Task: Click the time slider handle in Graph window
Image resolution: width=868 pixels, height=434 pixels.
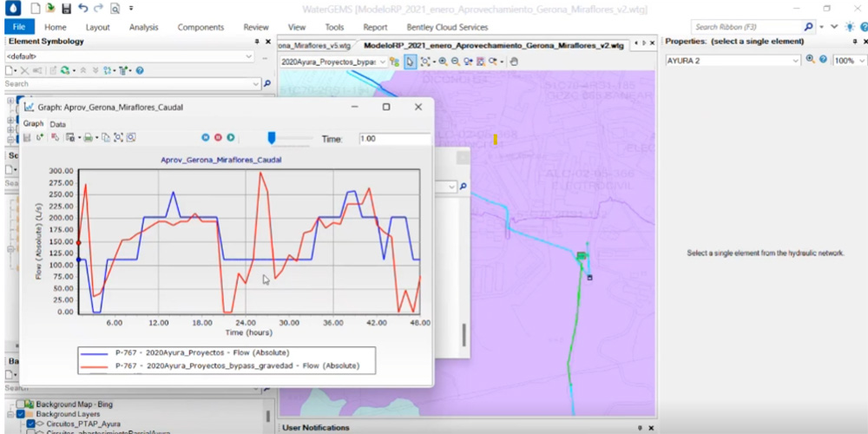Action: [271, 138]
